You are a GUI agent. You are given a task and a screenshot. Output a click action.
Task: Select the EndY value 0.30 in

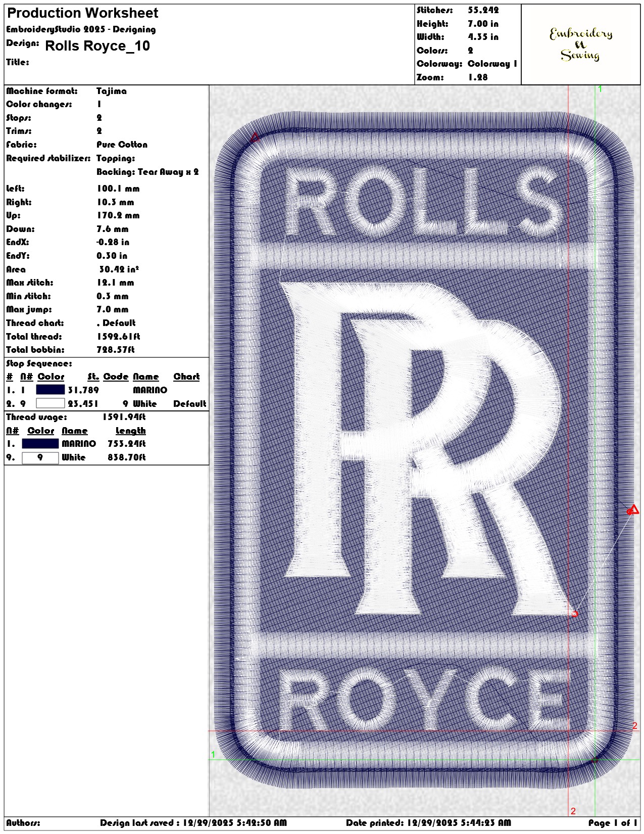[x=112, y=256]
